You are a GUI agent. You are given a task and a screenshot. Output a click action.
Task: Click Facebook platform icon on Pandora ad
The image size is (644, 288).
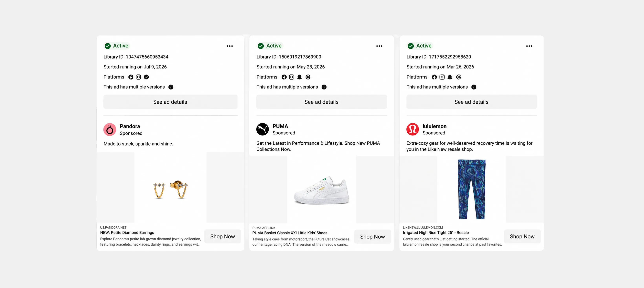131,77
